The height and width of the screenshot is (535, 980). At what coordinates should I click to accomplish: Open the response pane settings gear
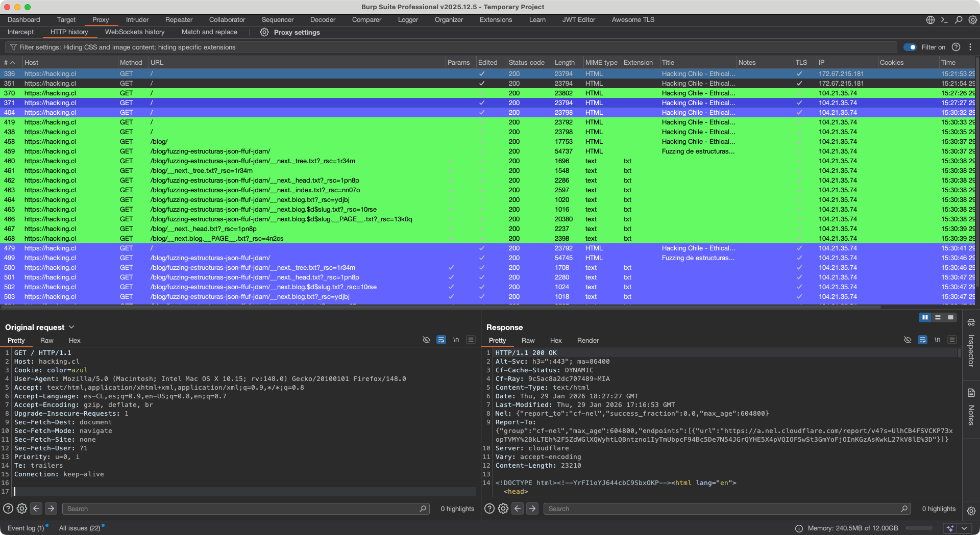[503, 508]
